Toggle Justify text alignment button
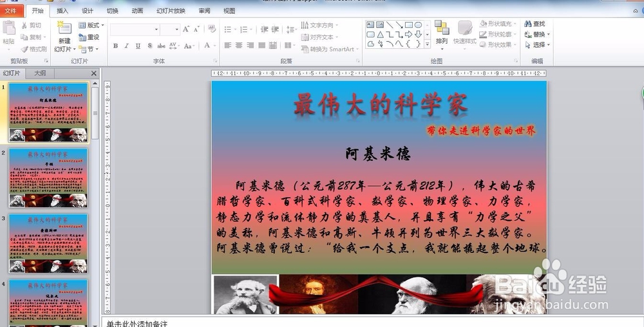This screenshot has width=644, height=327. click(261, 46)
